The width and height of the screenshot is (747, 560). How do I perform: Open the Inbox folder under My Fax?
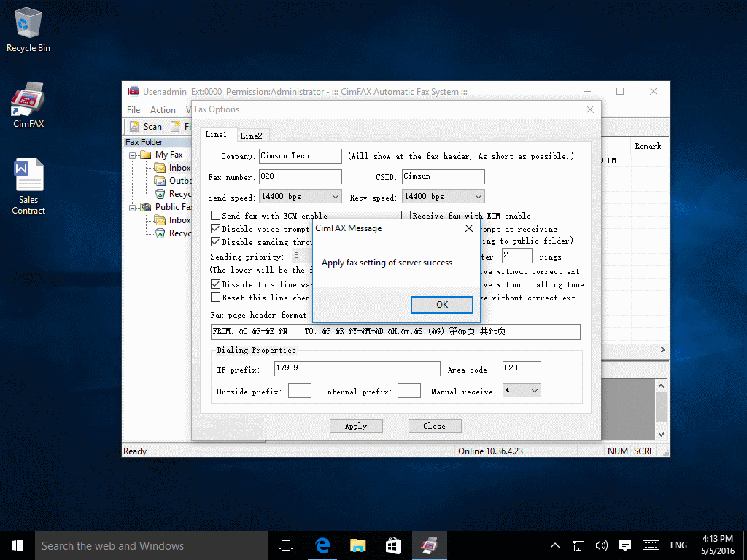coord(160,168)
